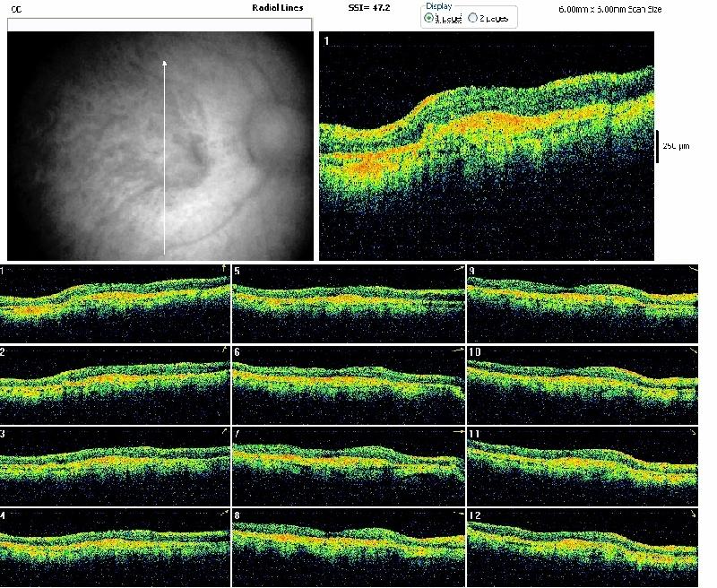717x588 pixels.
Task: Select the "1 page" display option
Action: [x=428, y=18]
